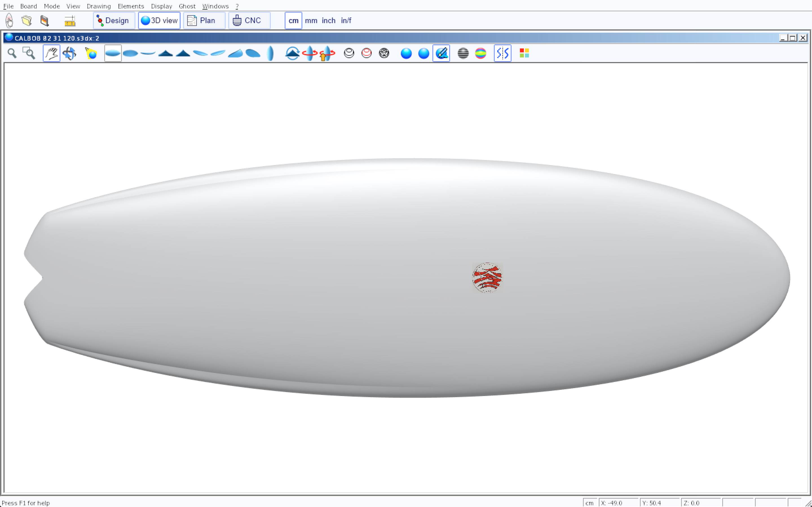
Task: Open the multicolor squares color settings
Action: click(x=524, y=53)
